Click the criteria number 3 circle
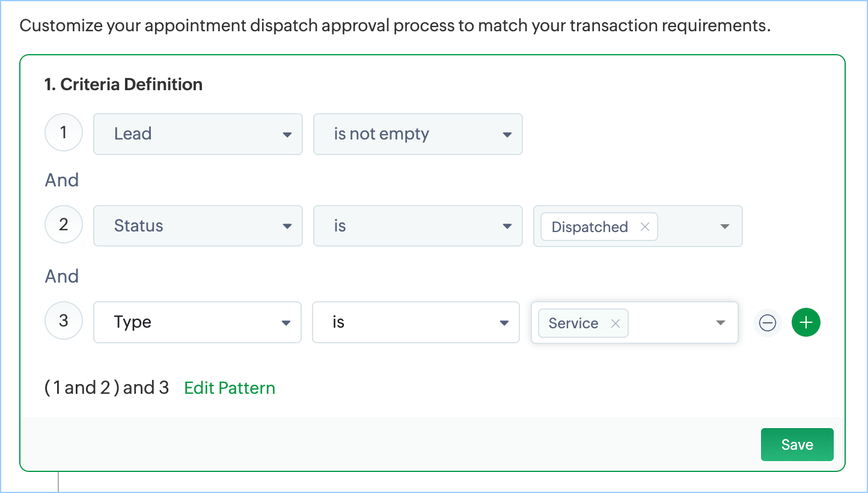The height and width of the screenshot is (493, 868). click(x=64, y=320)
